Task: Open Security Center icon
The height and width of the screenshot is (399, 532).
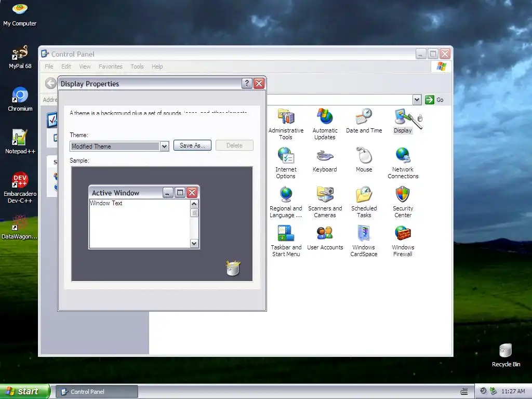Action: click(403, 202)
